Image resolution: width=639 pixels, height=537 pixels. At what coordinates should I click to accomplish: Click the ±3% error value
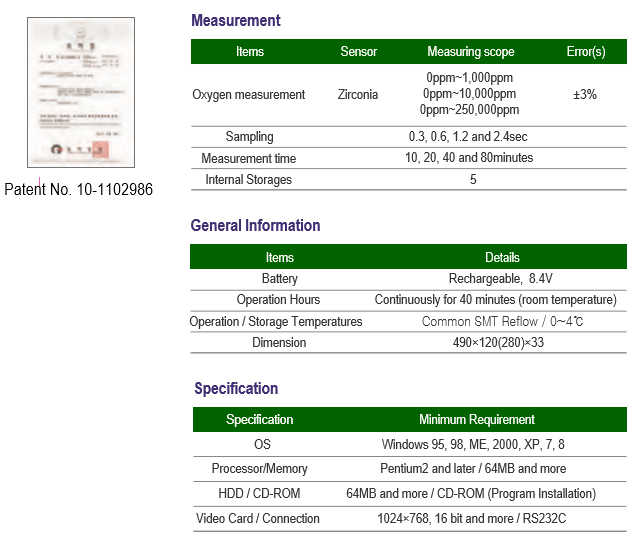coord(585,94)
